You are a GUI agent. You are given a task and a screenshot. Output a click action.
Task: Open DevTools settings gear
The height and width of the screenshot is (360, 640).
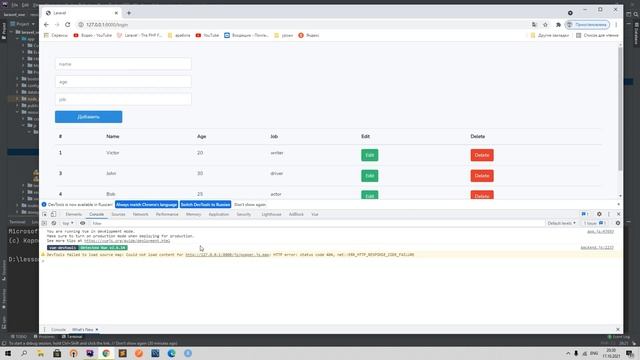(599, 214)
